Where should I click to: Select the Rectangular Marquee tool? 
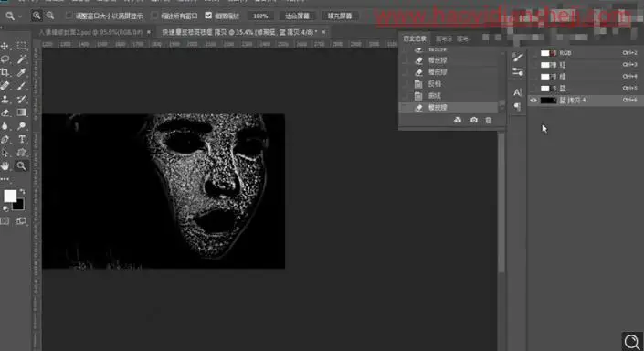(x=21, y=46)
